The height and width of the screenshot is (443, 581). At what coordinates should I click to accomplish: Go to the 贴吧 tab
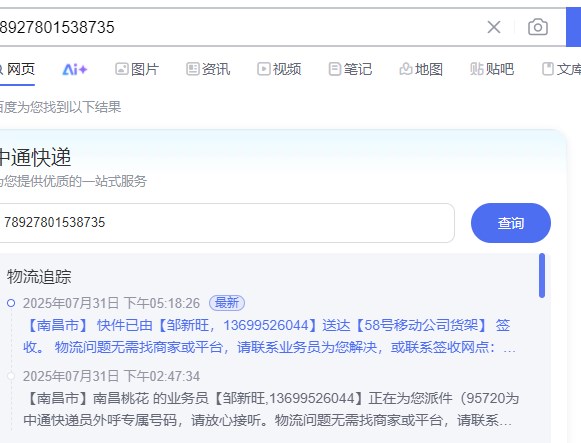point(492,69)
